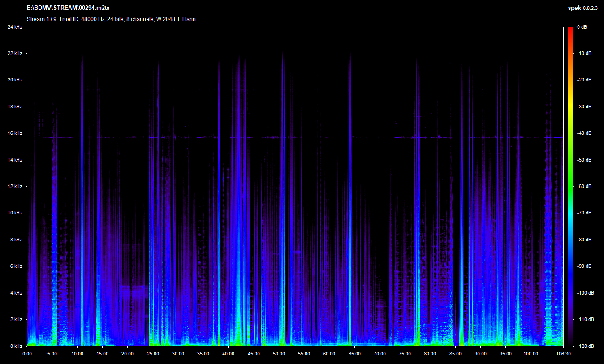Click the 0:00 start time marker

(27, 354)
